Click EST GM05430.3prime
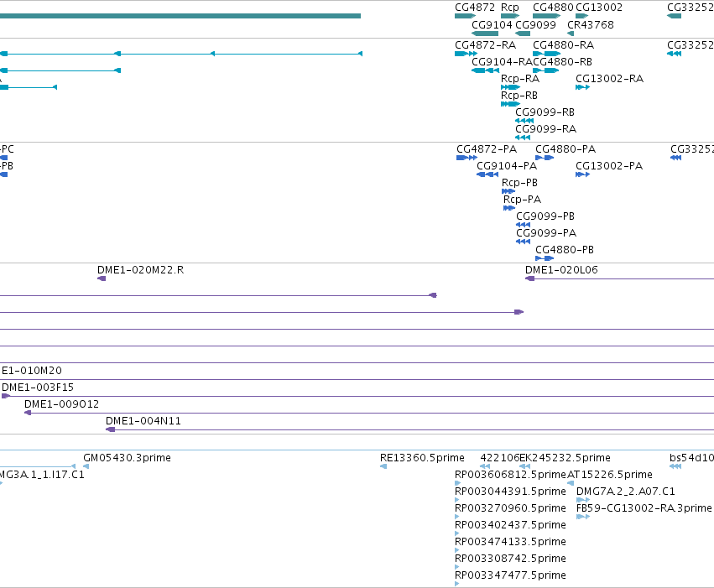The image size is (714, 588). pos(127,458)
